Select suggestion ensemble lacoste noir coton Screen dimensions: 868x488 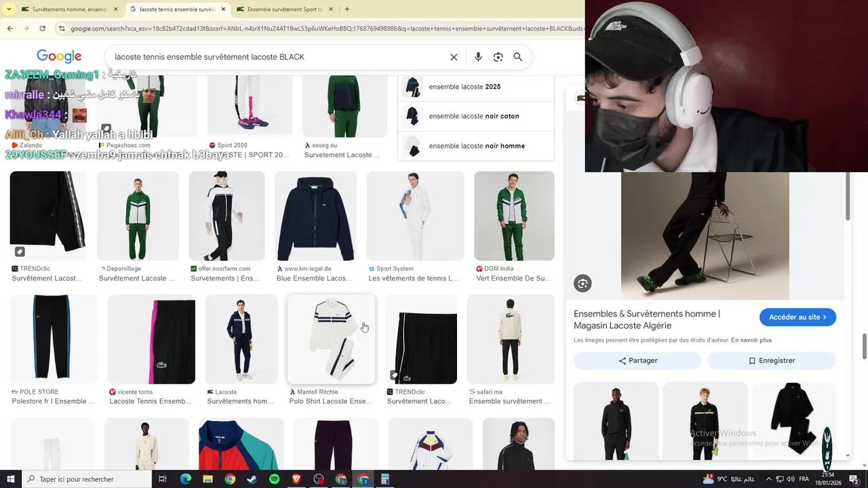tap(476, 116)
